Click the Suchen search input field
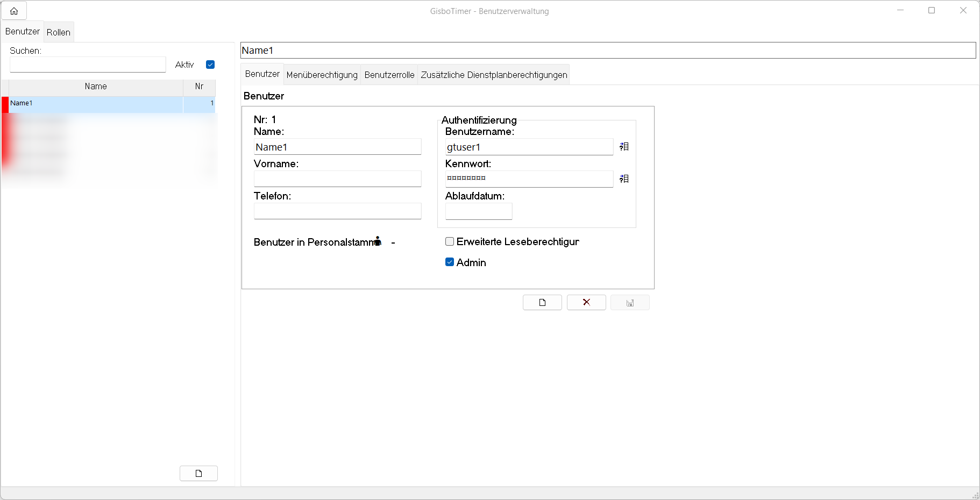Viewport: 980px width, 500px height. tap(88, 65)
